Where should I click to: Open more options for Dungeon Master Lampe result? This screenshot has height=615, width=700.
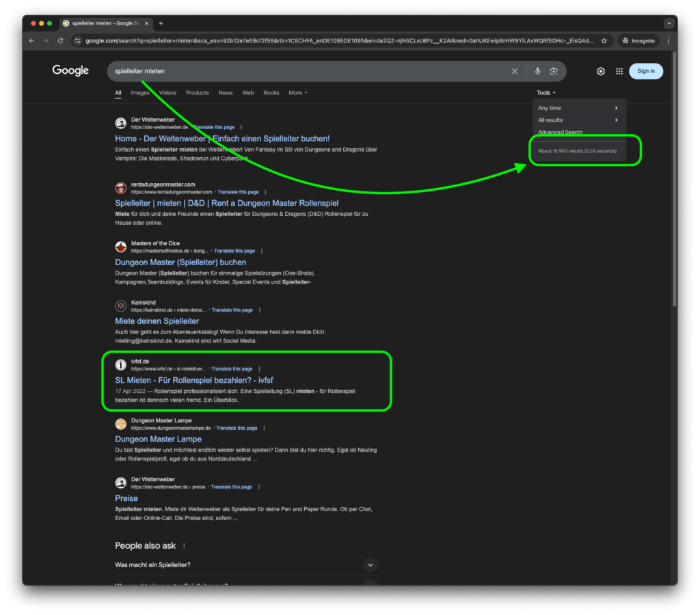point(265,428)
